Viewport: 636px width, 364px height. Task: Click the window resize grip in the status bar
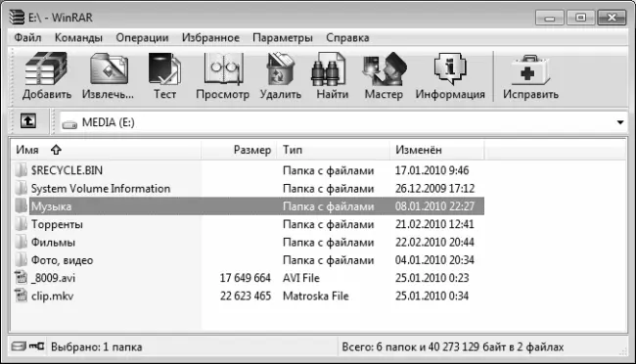coord(622,351)
